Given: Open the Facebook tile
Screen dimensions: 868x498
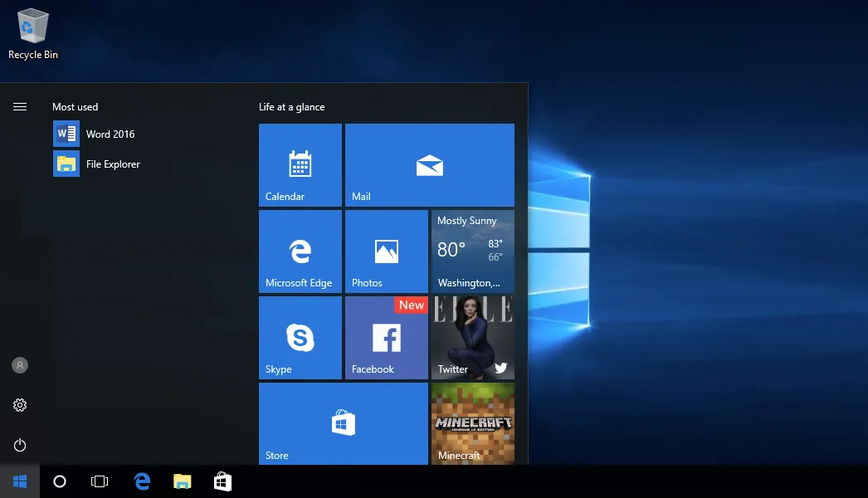Looking at the screenshot, I should 387,338.
